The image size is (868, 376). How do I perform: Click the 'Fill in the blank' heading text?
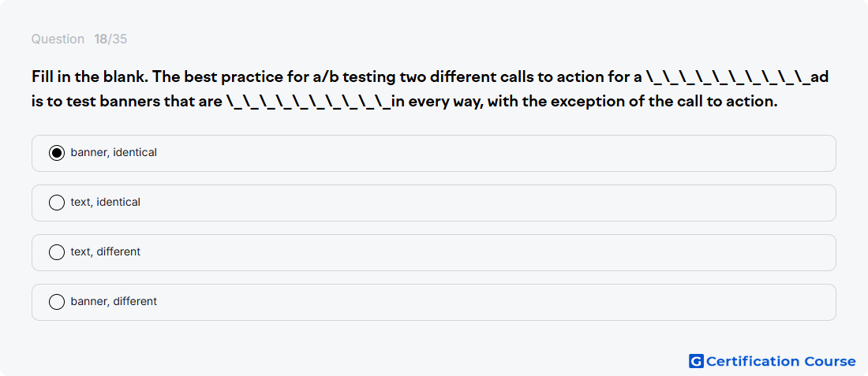(x=89, y=77)
